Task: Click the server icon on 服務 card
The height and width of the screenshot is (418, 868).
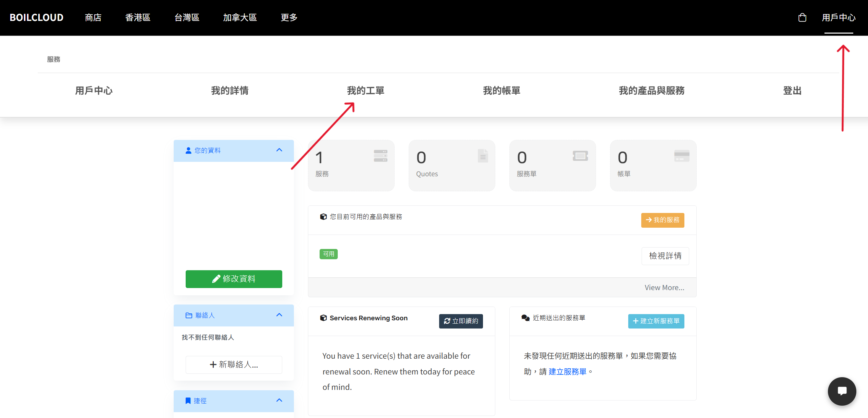Action: [x=381, y=156]
